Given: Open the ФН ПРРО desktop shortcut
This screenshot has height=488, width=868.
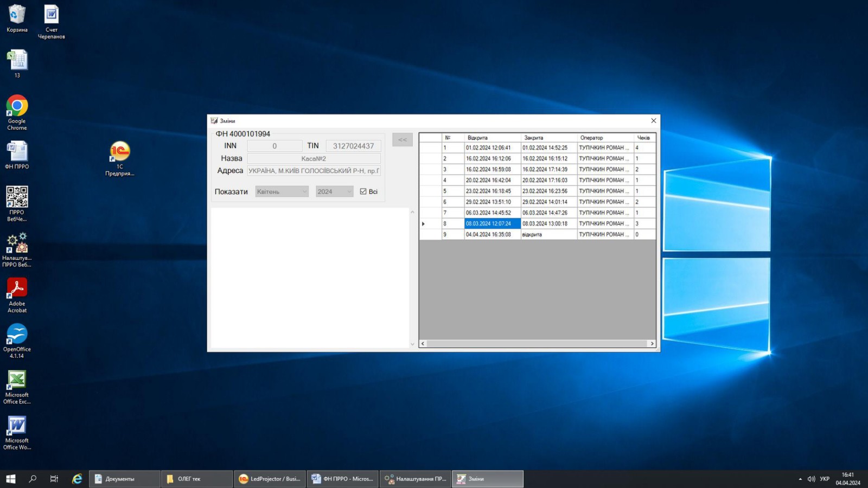Looking at the screenshot, I should (17, 152).
